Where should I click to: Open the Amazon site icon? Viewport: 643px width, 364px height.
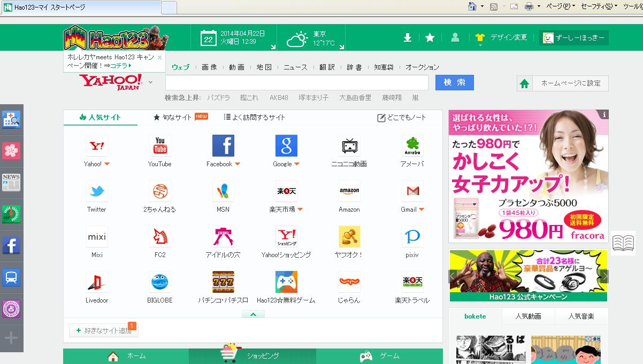pyautogui.click(x=349, y=191)
